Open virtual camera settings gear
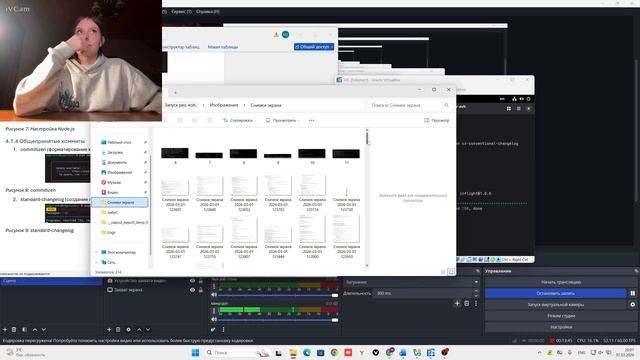This screenshot has height=360, width=640. [633, 304]
